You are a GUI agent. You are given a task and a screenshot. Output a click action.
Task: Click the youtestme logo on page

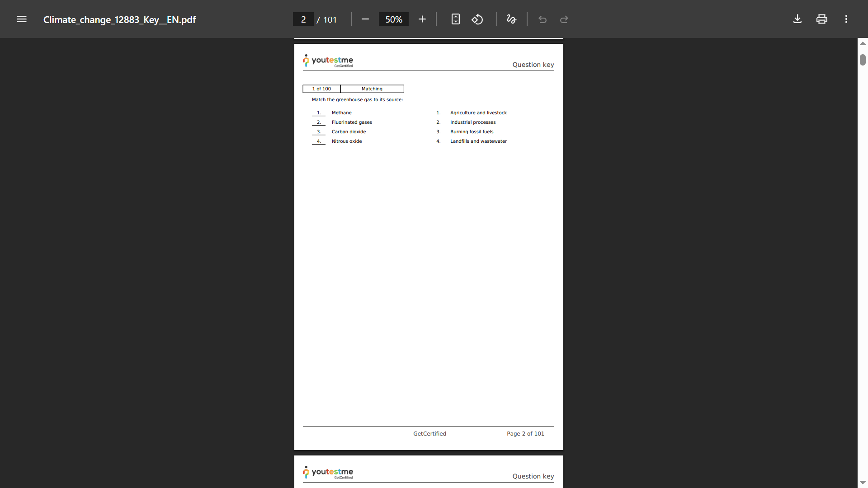328,61
